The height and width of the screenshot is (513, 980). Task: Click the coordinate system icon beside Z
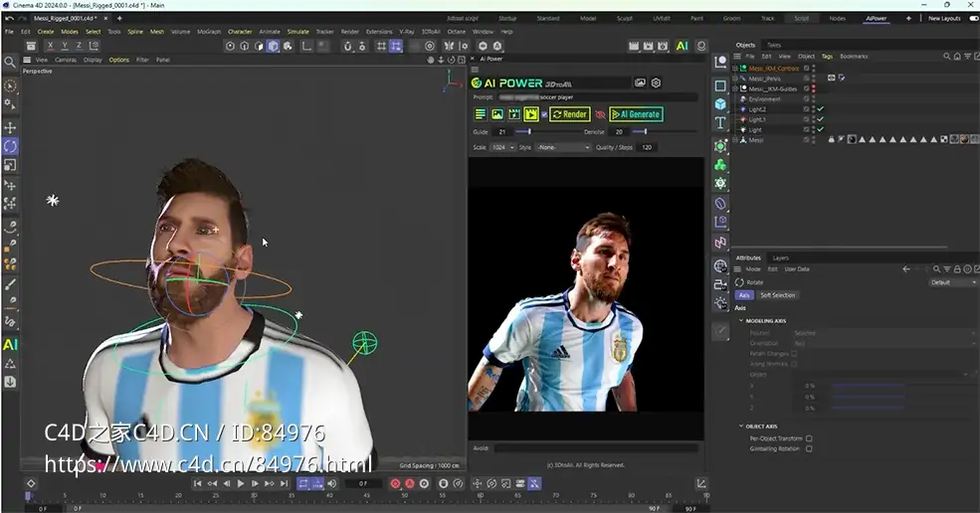point(94,46)
